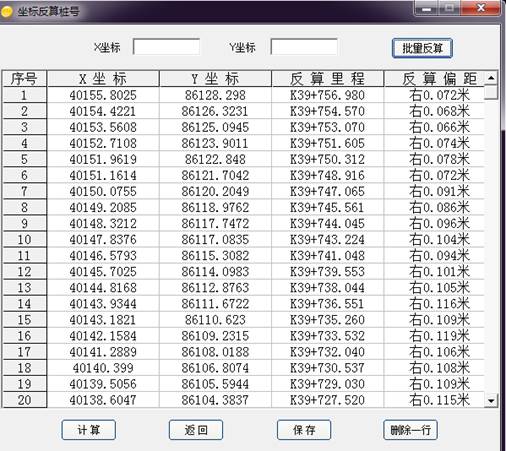The image size is (506, 451).
Task: Focus the X坐标 input field
Action: point(166,47)
